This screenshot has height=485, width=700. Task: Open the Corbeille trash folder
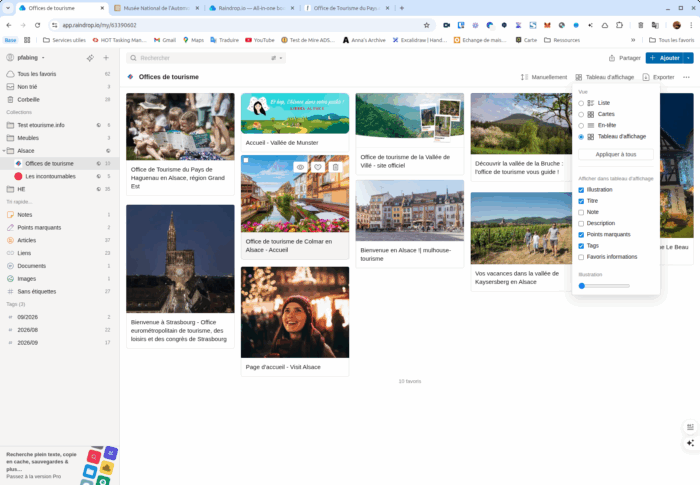[x=29, y=100]
